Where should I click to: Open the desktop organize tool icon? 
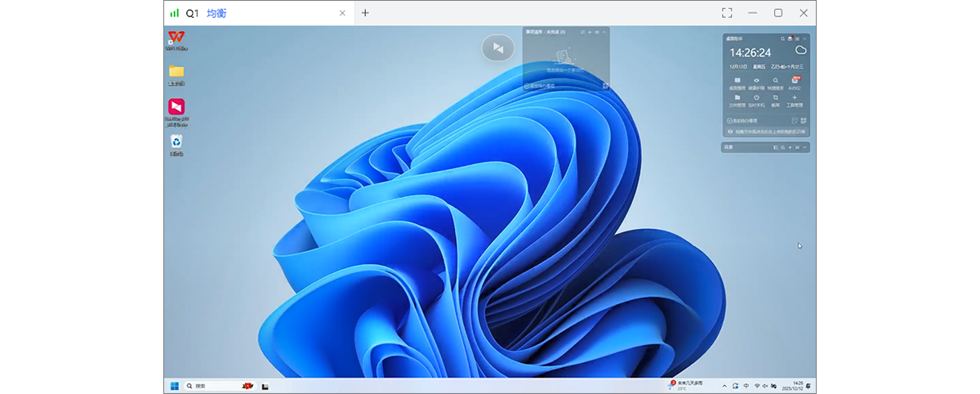click(737, 81)
